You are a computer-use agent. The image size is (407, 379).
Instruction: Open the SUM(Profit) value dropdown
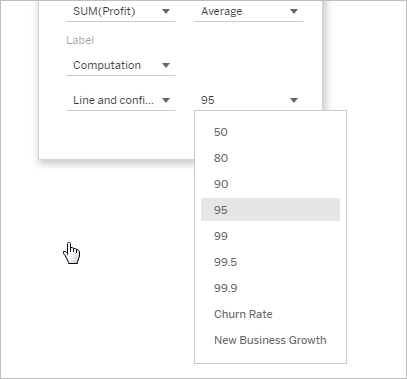click(x=121, y=12)
